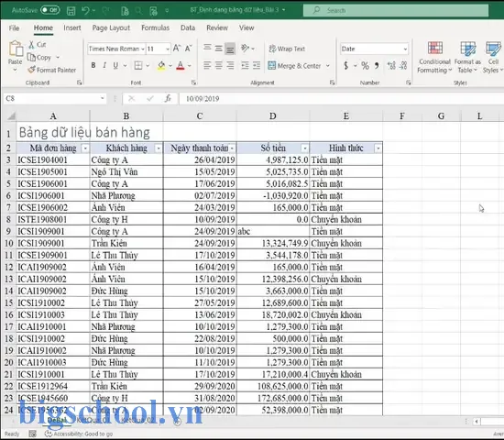Click Increase Font Size icon
This screenshot has height=440, width=504.
(177, 49)
